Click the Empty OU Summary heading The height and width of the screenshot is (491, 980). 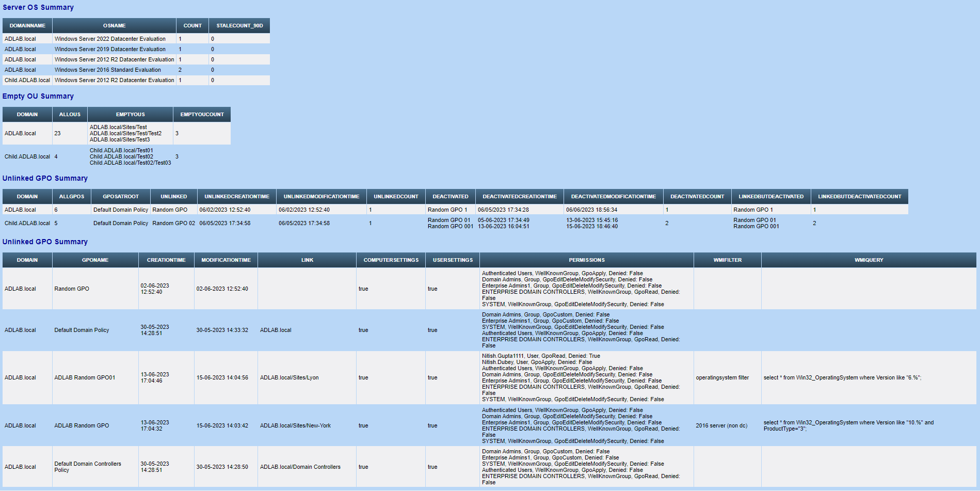click(x=38, y=96)
